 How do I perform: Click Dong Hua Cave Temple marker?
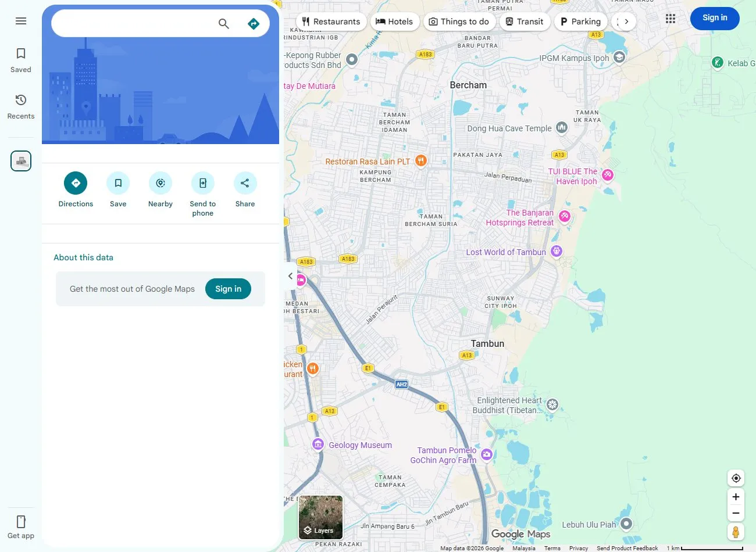561,127
